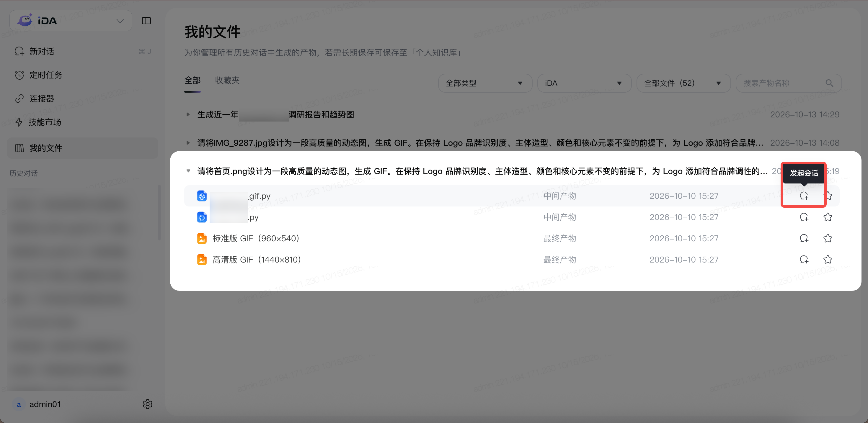The height and width of the screenshot is (423, 868).
Task: Open 标准版 GIF image file icon
Action: tap(202, 238)
